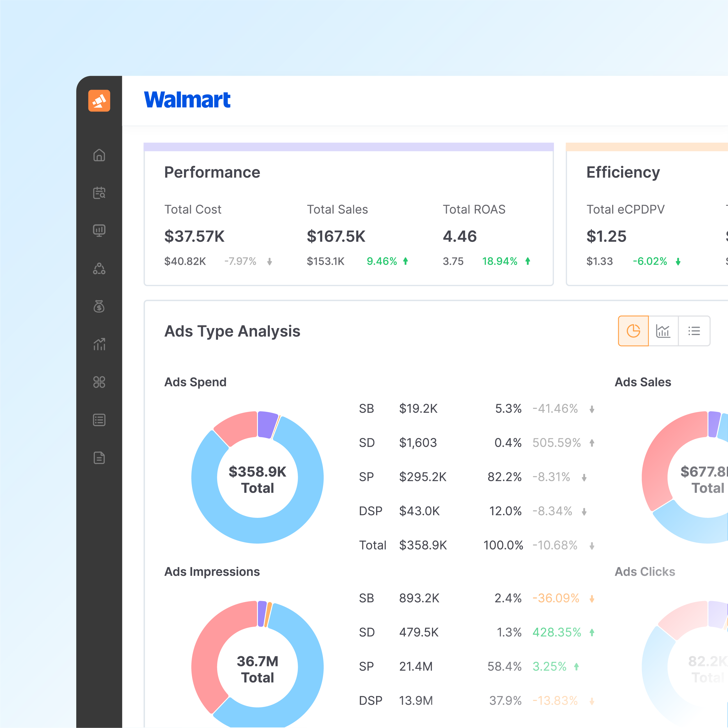Open the Home icon in sidebar

[99, 155]
